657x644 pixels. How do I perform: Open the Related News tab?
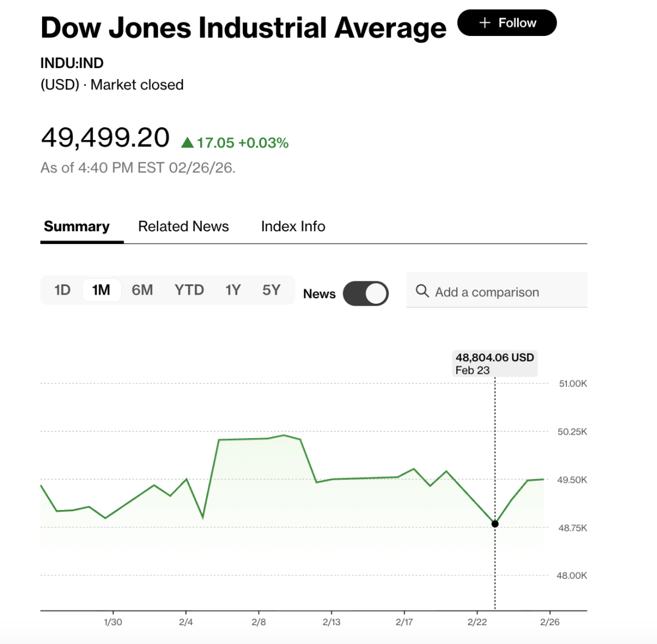183,226
